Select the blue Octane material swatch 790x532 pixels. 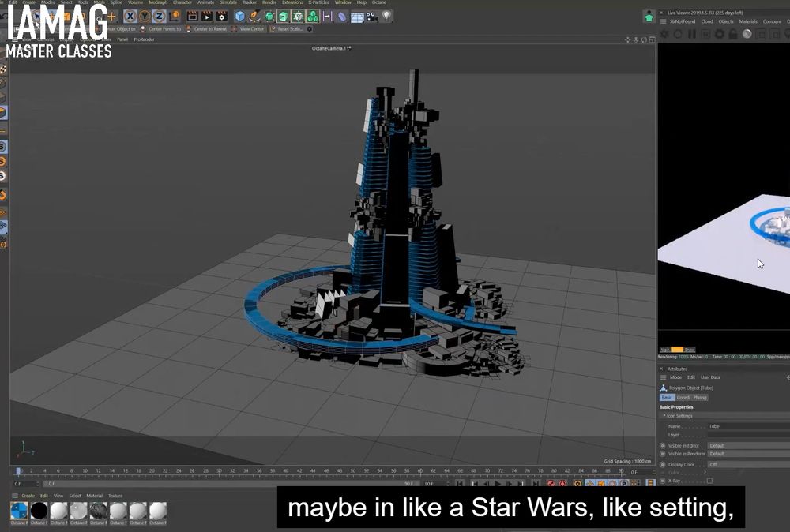(19, 511)
